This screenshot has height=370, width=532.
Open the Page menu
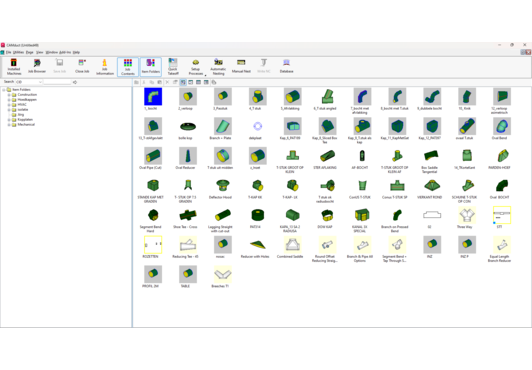coord(30,52)
